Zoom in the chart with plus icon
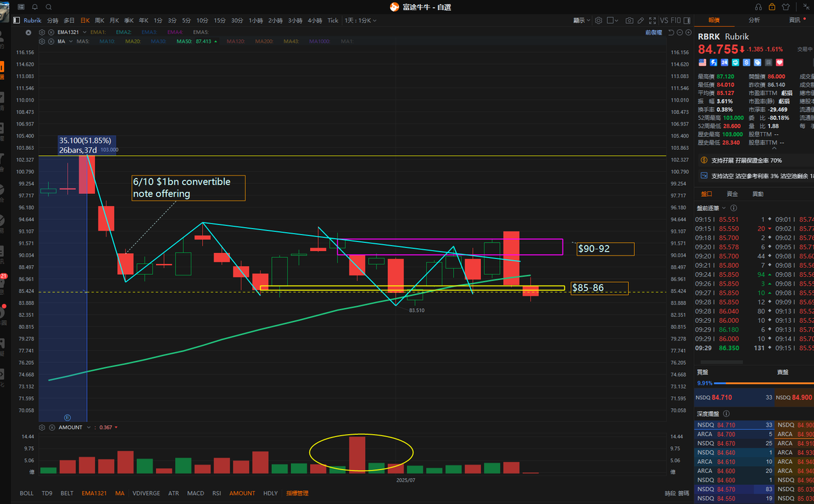This screenshot has width=814, height=504. coord(689,32)
